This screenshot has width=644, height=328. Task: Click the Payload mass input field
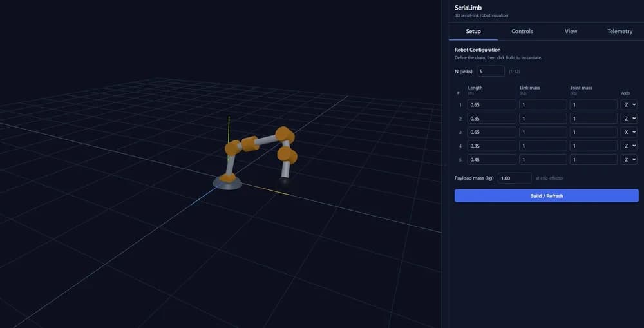coord(515,178)
